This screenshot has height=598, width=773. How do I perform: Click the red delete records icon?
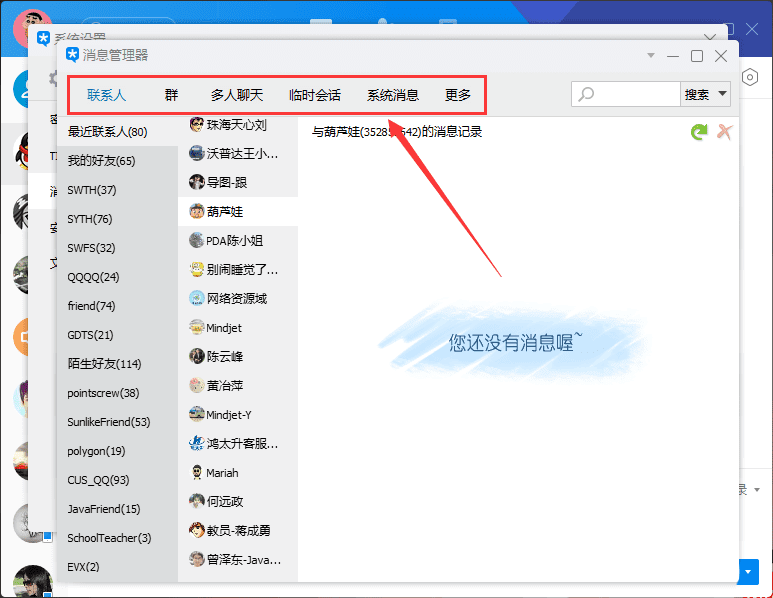tap(724, 132)
